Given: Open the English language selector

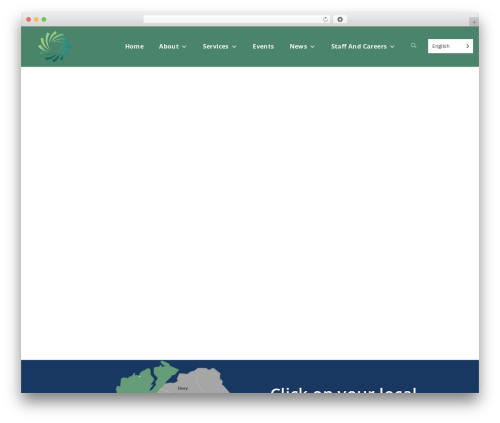Looking at the screenshot, I should pyautogui.click(x=450, y=46).
